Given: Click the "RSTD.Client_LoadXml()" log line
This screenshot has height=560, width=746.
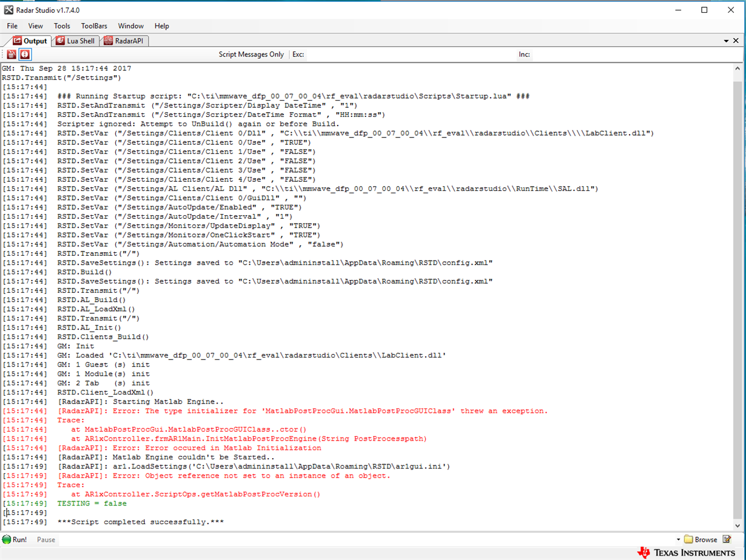Looking at the screenshot, I should click(x=106, y=392).
